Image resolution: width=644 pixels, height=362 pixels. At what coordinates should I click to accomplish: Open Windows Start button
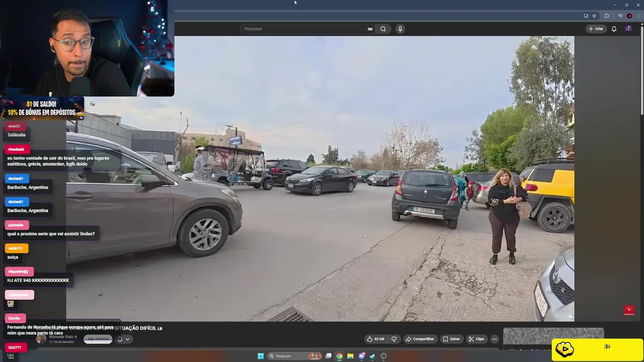click(261, 356)
